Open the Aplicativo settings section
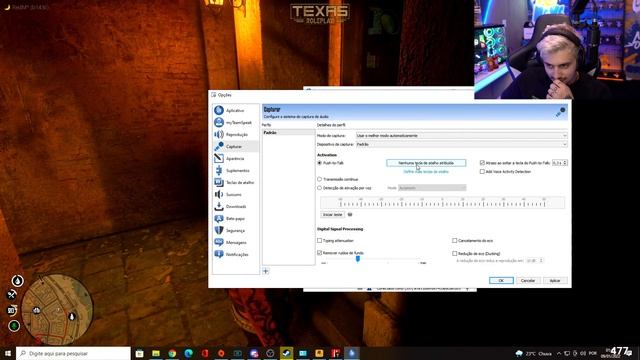This screenshot has height=360, width=640. [236, 111]
